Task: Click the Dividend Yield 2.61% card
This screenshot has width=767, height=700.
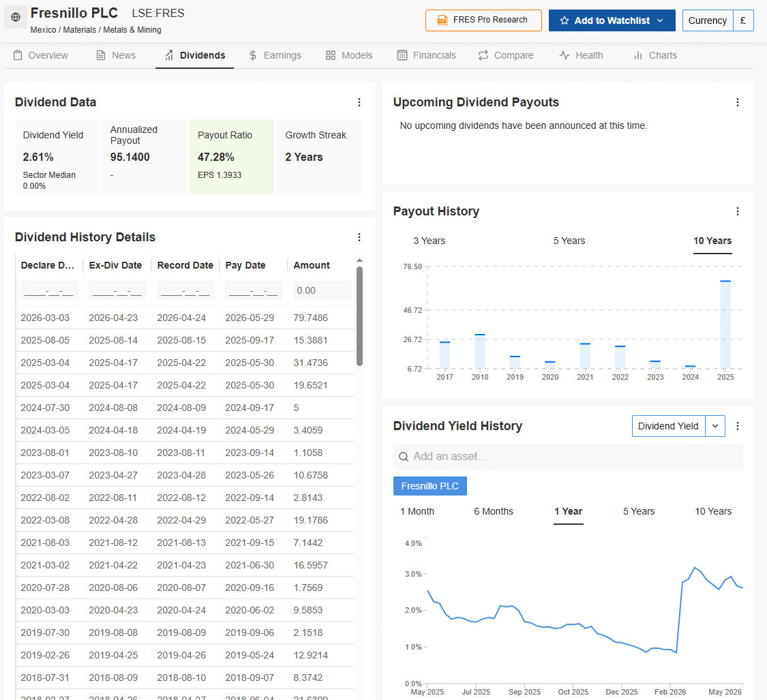Action: click(x=57, y=157)
